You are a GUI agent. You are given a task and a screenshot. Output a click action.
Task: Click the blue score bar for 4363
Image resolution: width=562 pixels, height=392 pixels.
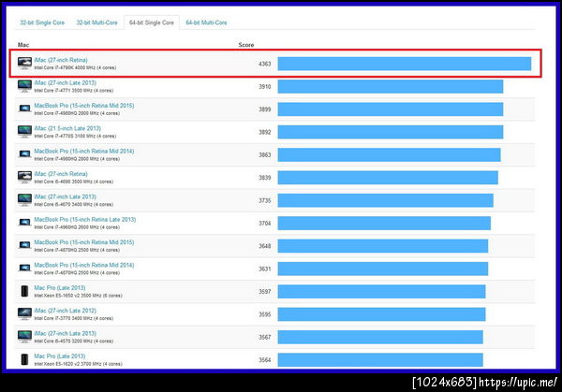405,64
